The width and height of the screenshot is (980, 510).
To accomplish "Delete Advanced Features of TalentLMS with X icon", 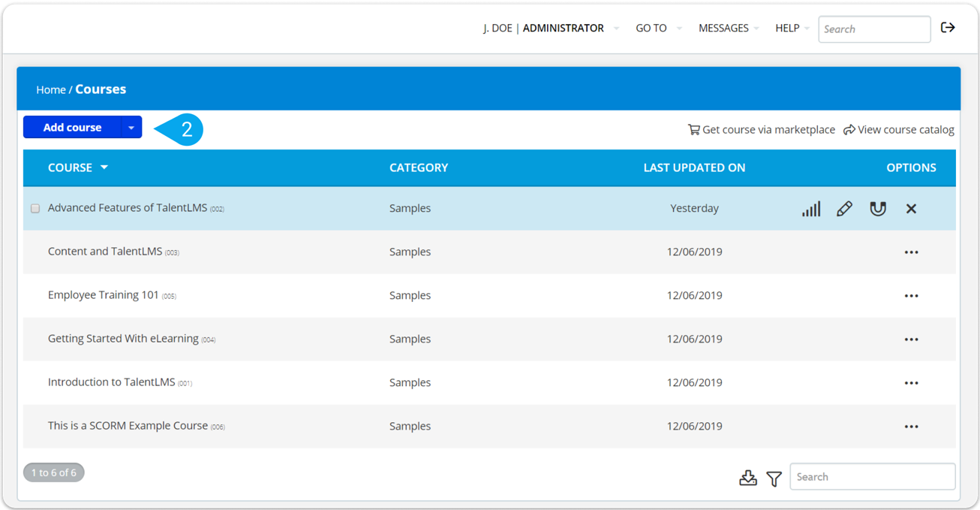I will (911, 209).
